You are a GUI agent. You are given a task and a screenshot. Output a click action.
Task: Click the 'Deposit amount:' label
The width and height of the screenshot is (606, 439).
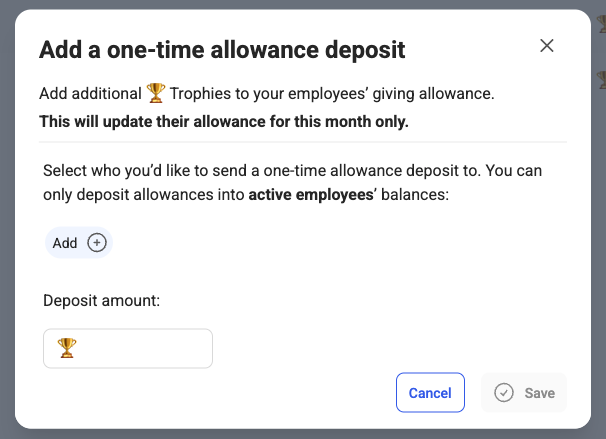102,301
